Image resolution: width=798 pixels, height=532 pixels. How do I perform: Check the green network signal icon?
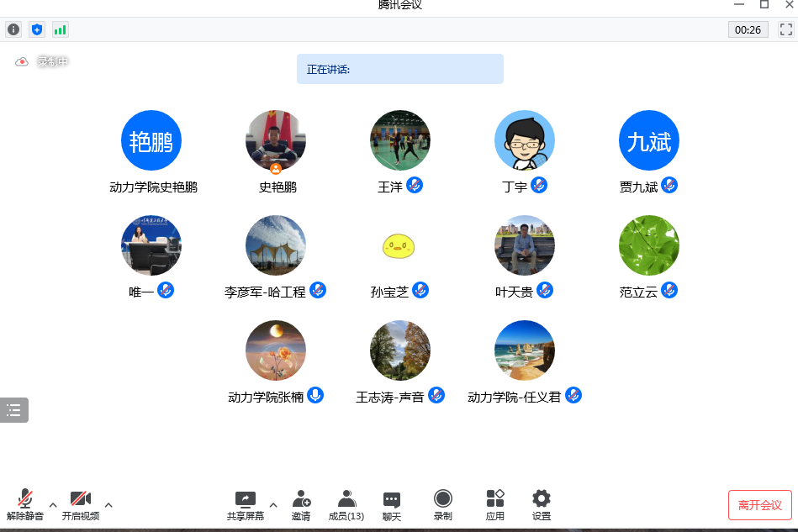pos(60,29)
